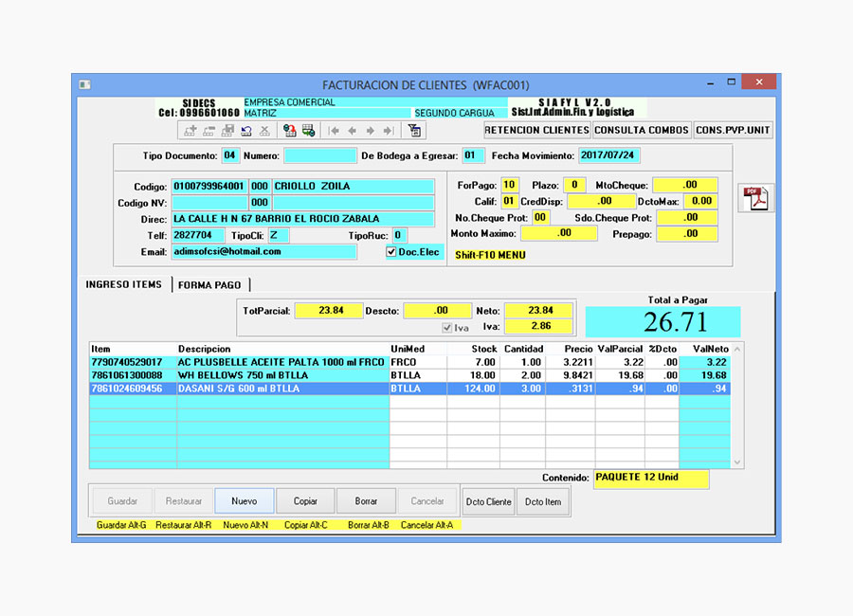Click the CONSULTA COMBOS button
Image resolution: width=853 pixels, height=616 pixels.
coord(642,130)
